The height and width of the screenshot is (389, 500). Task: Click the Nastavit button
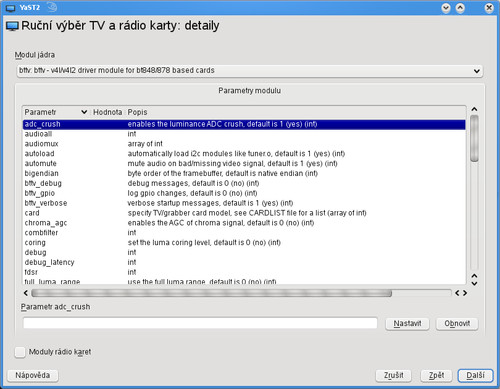[x=407, y=323]
